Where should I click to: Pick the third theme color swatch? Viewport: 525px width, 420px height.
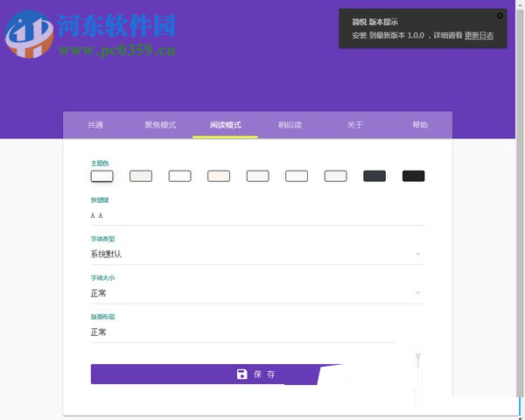pyautogui.click(x=179, y=176)
